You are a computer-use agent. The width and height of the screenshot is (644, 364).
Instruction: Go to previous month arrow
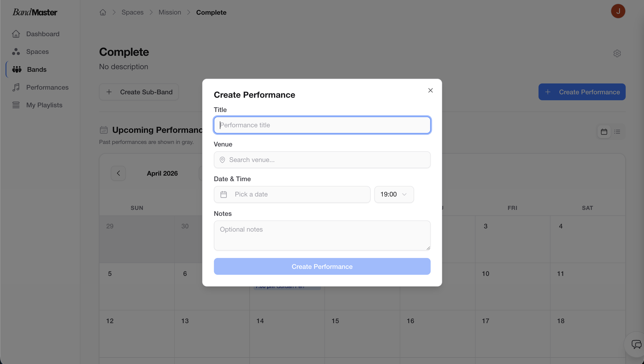pos(118,173)
